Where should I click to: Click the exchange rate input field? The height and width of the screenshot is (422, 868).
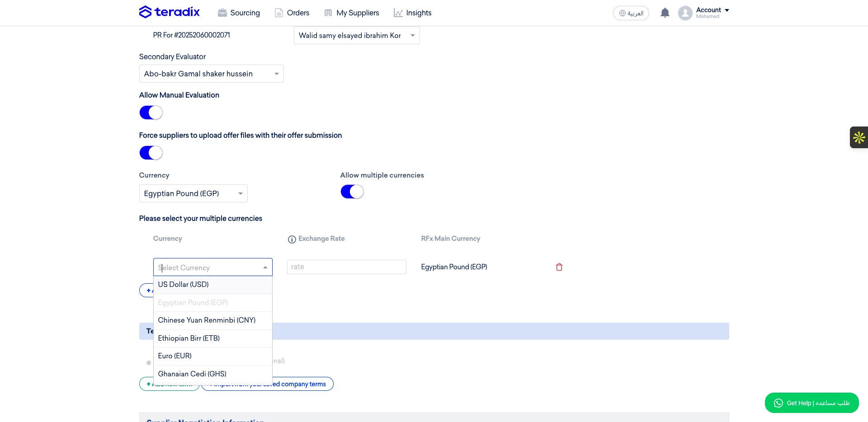pyautogui.click(x=347, y=267)
